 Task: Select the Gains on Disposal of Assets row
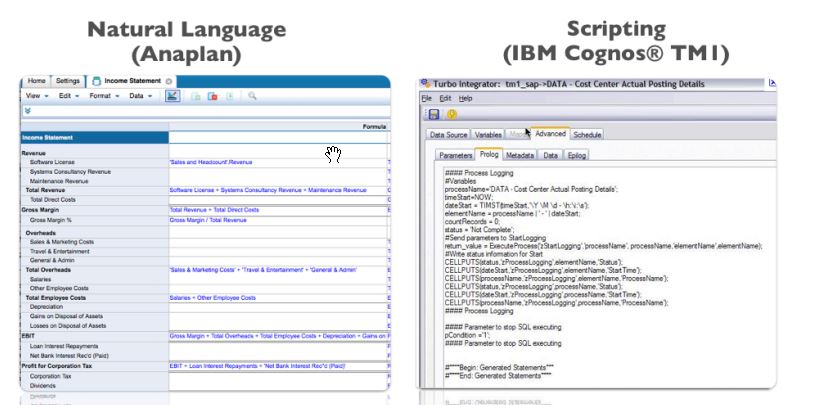66,316
